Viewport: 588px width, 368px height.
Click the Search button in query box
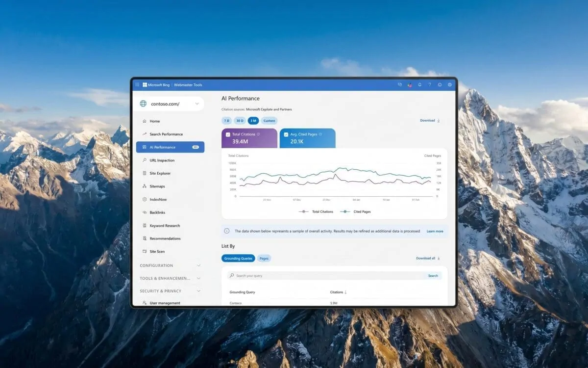click(x=433, y=276)
